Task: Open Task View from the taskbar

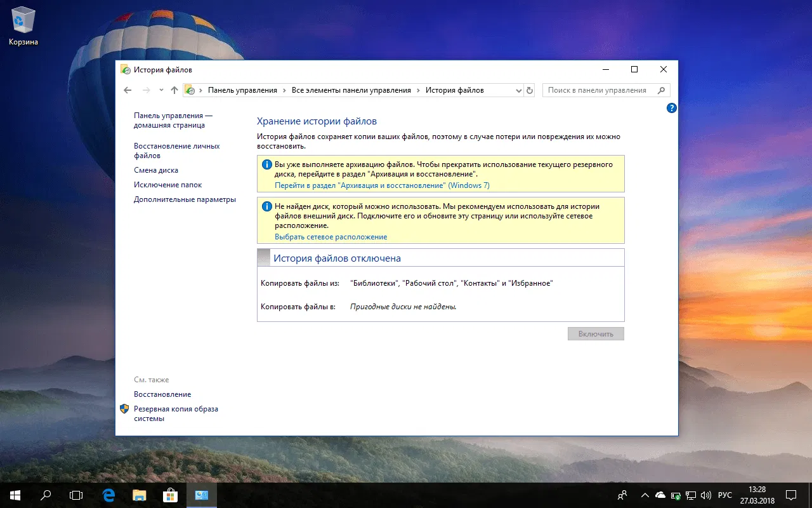Action: pyautogui.click(x=76, y=495)
